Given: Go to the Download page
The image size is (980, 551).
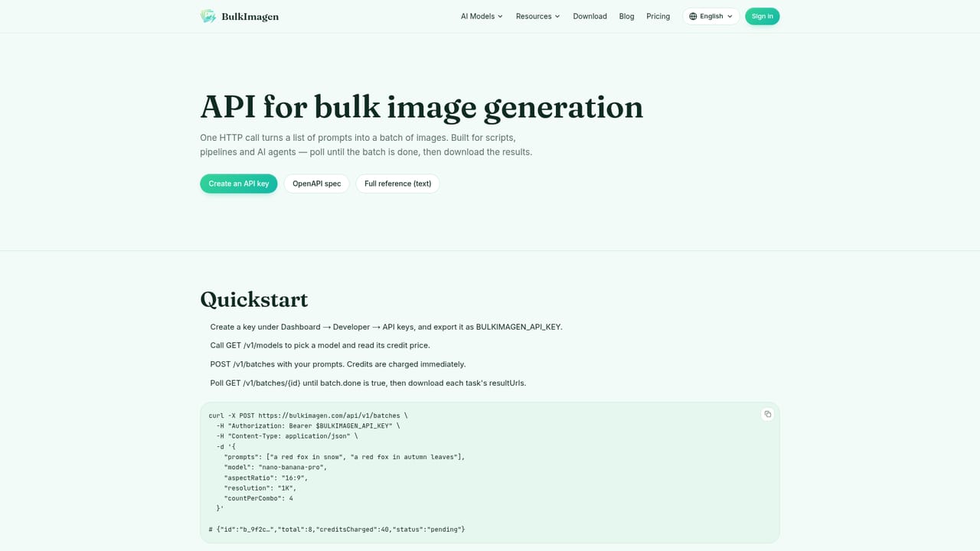Looking at the screenshot, I should 590,16.
